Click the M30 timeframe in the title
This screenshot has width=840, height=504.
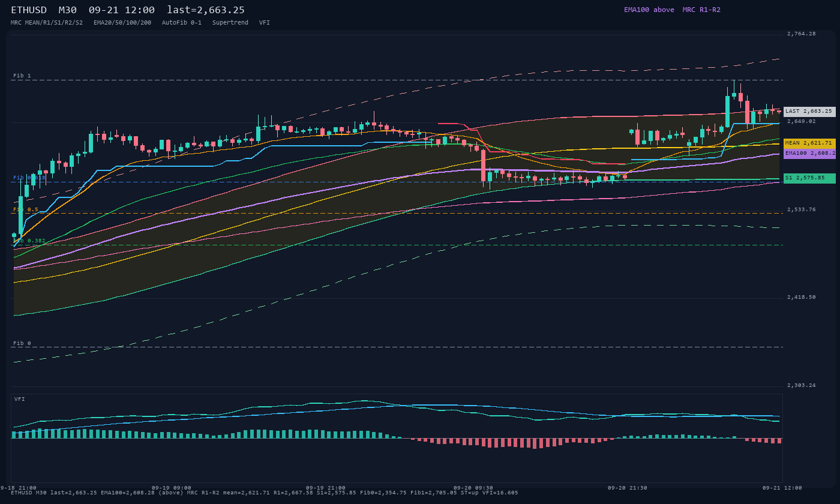[x=68, y=10]
